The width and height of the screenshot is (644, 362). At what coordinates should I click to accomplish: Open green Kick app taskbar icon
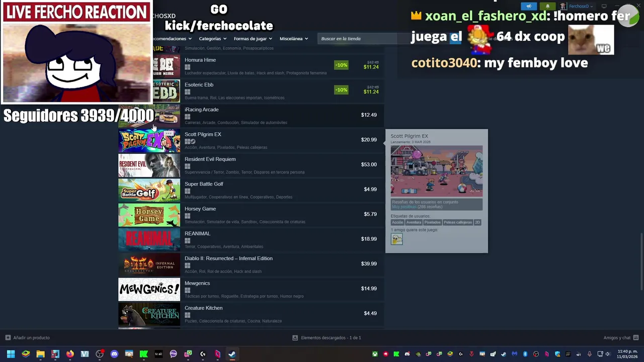coord(143,354)
